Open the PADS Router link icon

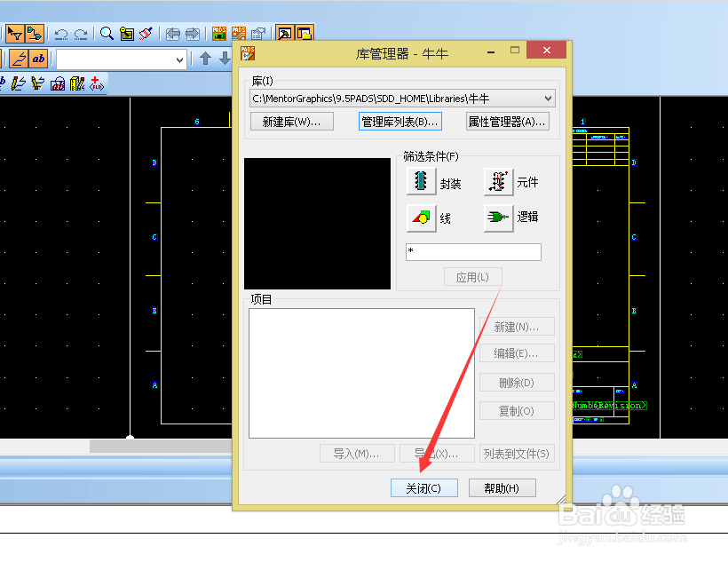pyautogui.click(x=239, y=34)
